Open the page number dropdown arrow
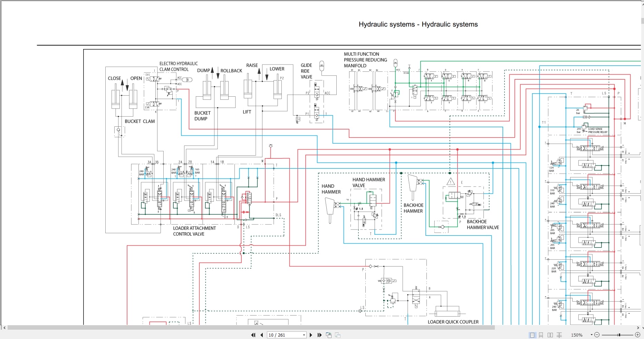Image resolution: width=644 pixels, height=339 pixels. coord(304,335)
